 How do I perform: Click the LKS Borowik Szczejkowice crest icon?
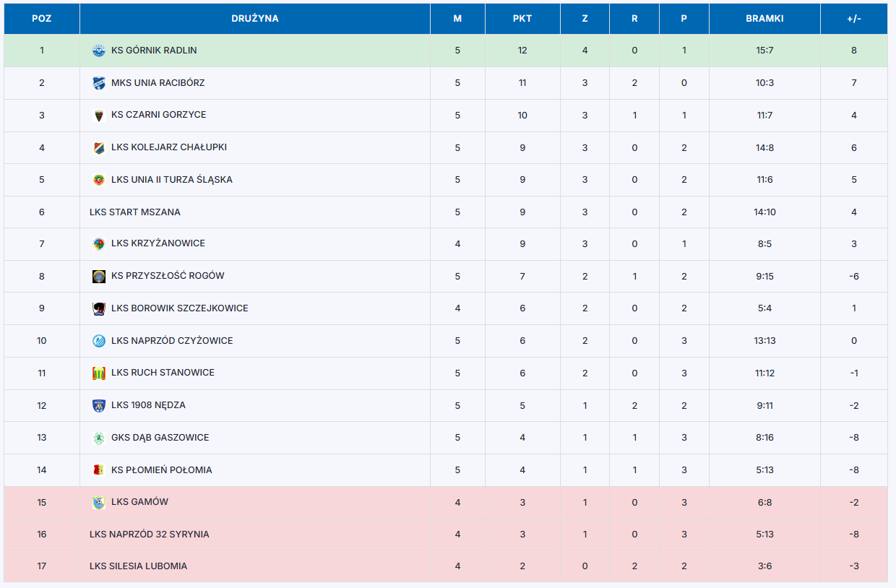(x=99, y=308)
